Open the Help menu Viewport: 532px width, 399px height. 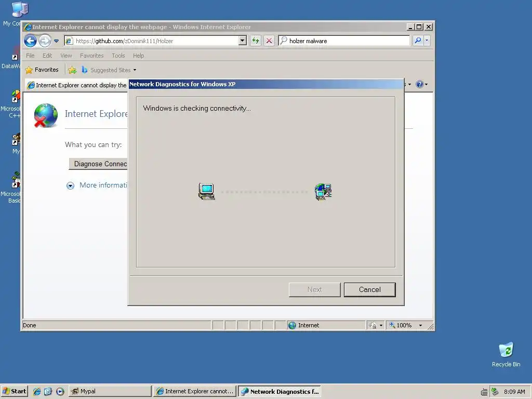pos(138,56)
